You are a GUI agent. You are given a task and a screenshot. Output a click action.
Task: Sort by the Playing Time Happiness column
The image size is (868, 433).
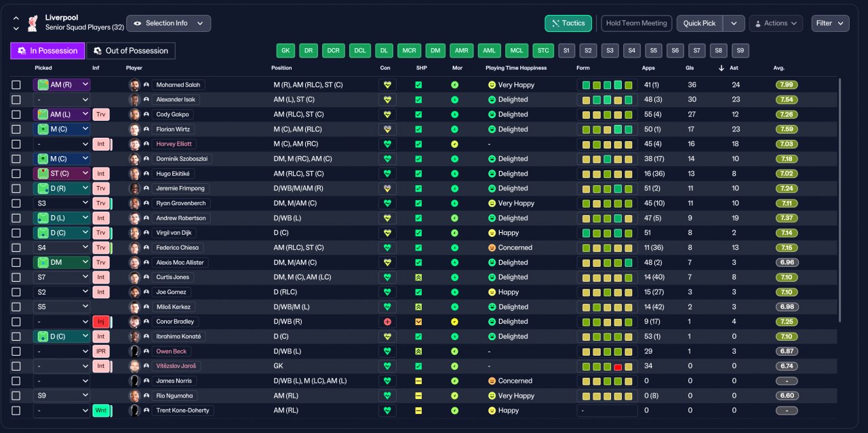click(516, 68)
